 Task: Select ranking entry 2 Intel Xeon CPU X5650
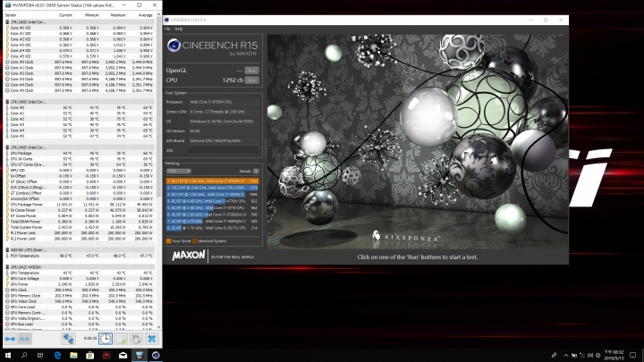[x=212, y=188]
